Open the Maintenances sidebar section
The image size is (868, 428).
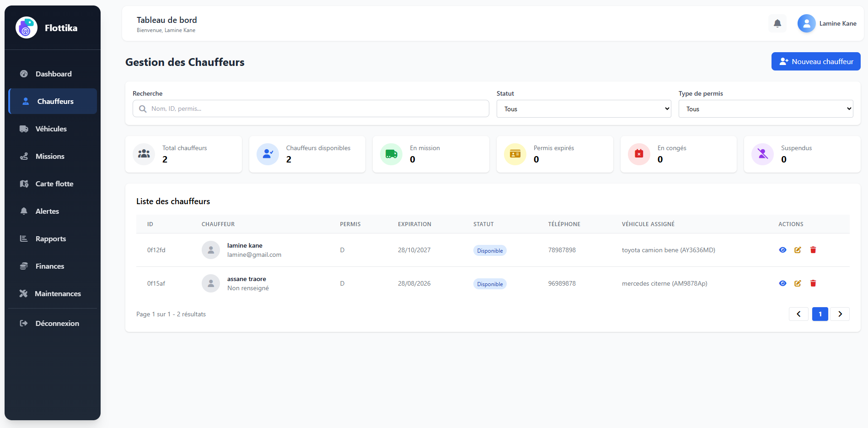point(58,294)
